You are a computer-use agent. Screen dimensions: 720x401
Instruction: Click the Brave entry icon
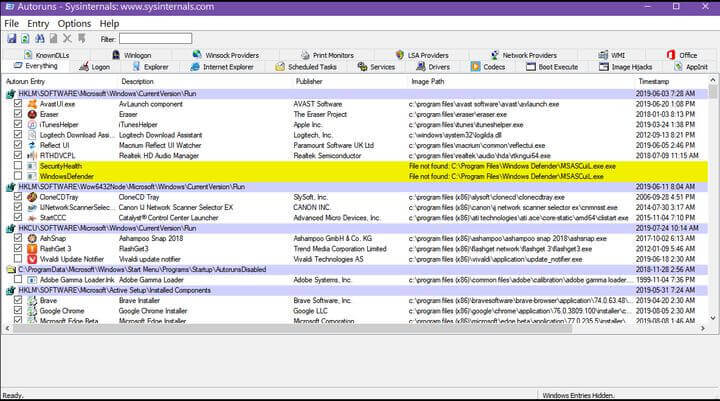[x=32, y=300]
